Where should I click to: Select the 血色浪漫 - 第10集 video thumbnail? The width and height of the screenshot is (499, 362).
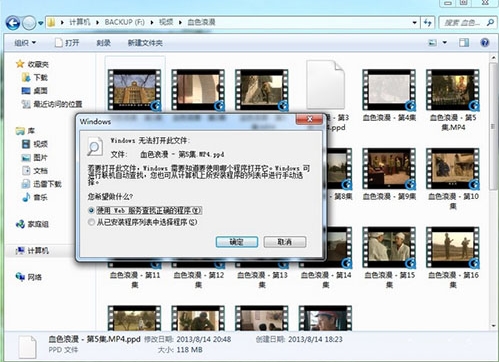coord(453,169)
